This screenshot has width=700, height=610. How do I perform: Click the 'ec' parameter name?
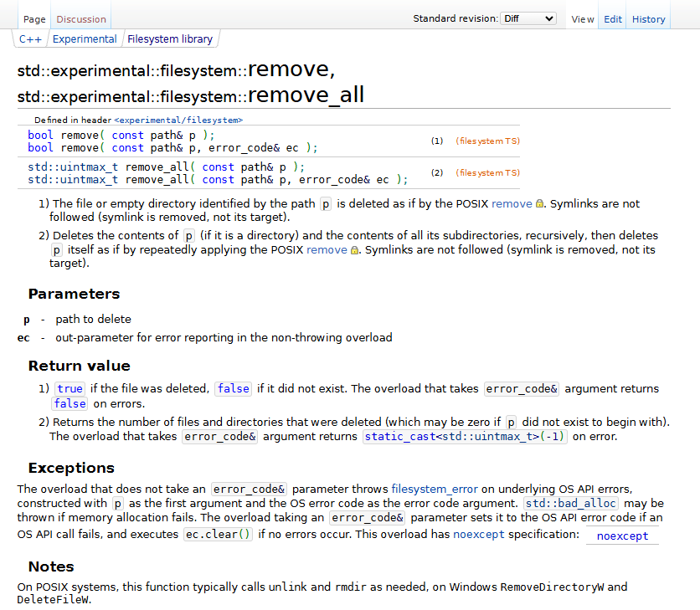coord(23,338)
